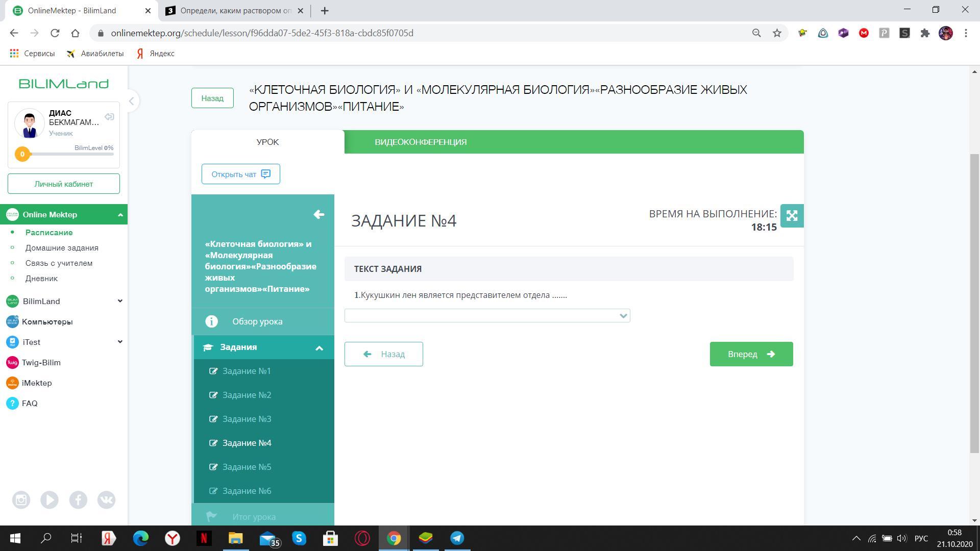Screen dimensions: 980x551
Task: Collapse the lesson panel with white left arrow
Action: click(318, 214)
